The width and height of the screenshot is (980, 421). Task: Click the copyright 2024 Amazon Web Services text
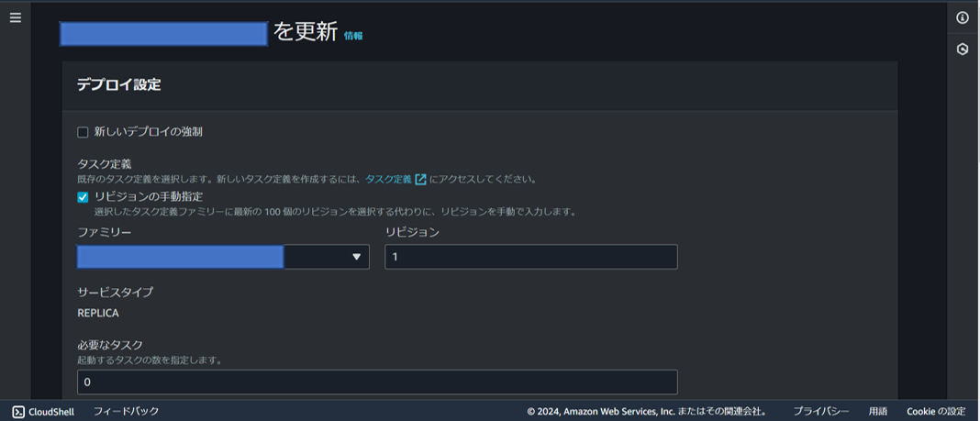click(647, 412)
